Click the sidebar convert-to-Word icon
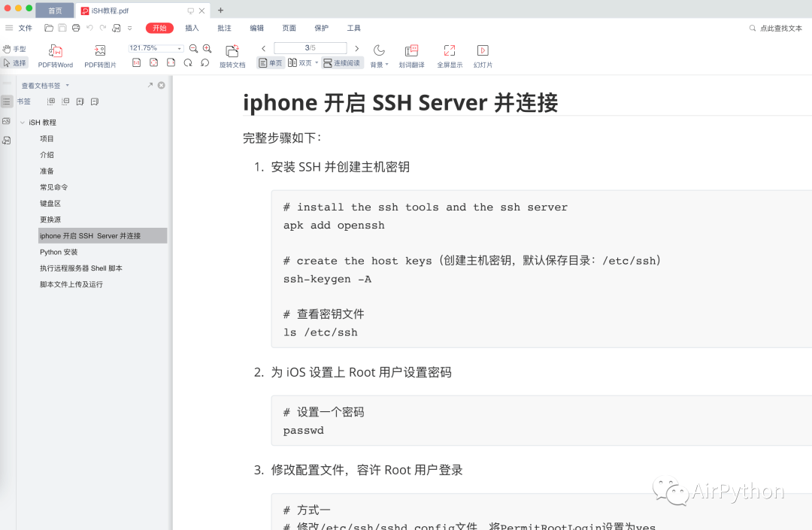812x530 pixels. [x=7, y=141]
